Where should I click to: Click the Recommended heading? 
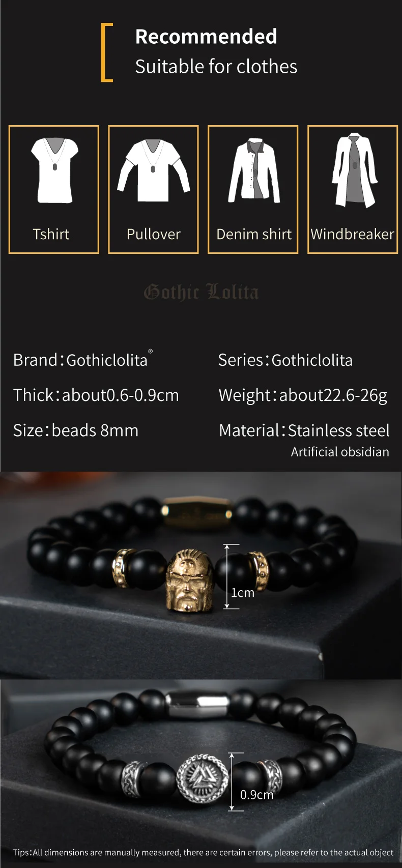(x=206, y=36)
